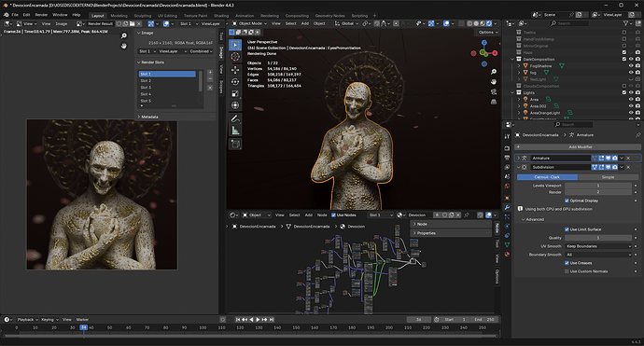This screenshot has width=644, height=346.
Task: Click the play animation button
Action: tap(258, 319)
